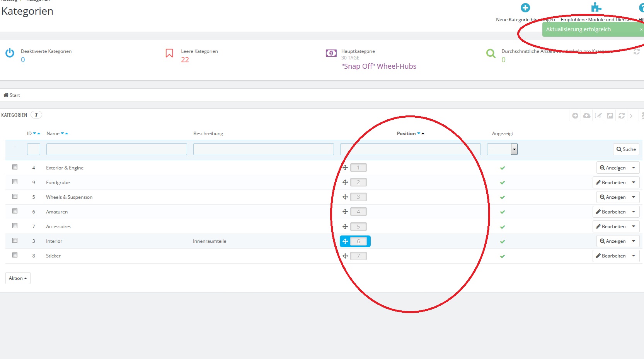Click the Deaktivierte Kategorien power icon

10,53
